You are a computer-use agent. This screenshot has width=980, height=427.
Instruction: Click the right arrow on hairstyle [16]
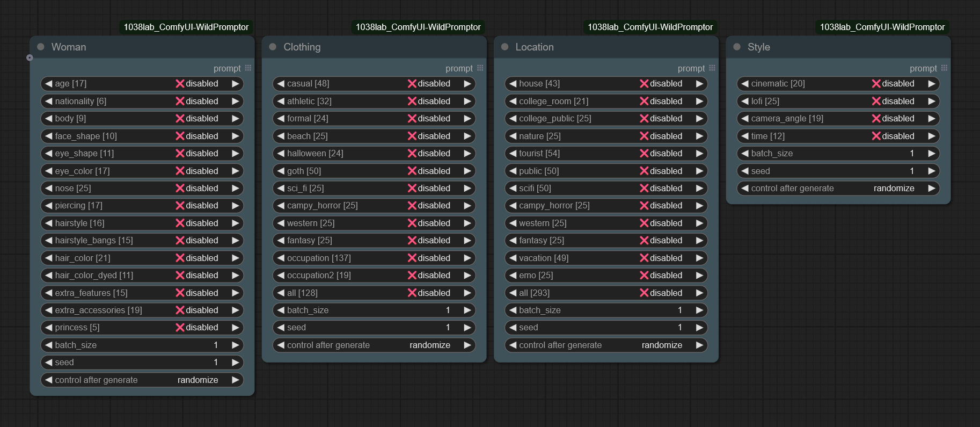click(x=235, y=223)
